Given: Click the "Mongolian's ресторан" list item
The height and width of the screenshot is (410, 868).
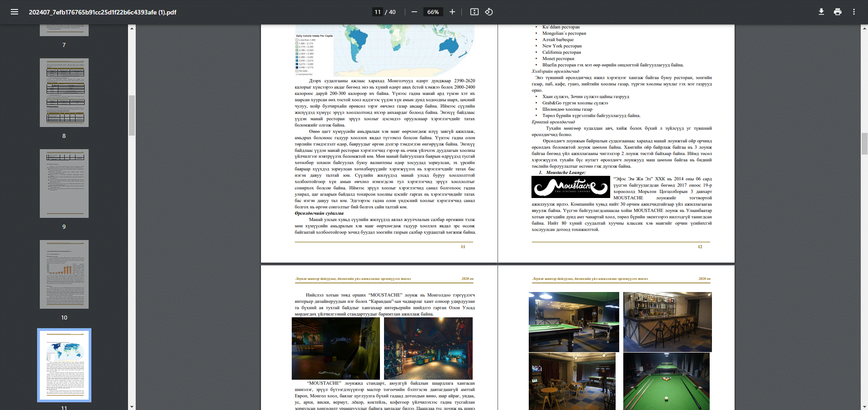Looking at the screenshot, I should [x=564, y=33].
